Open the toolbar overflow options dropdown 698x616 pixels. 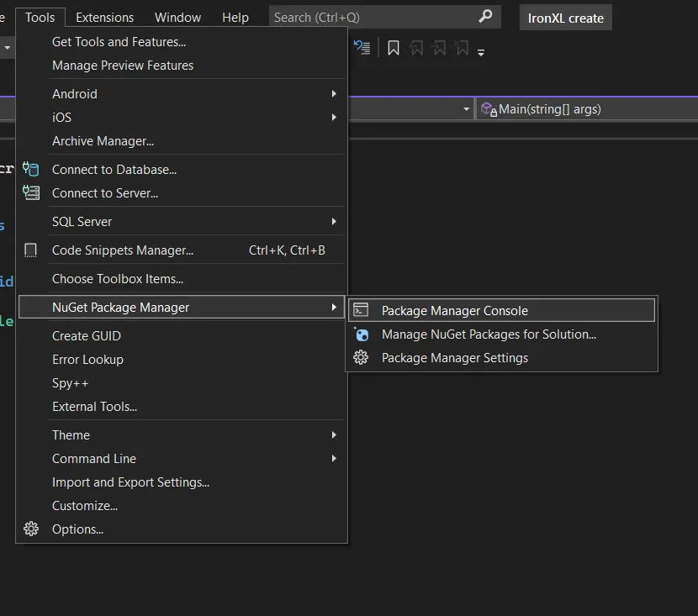481,52
